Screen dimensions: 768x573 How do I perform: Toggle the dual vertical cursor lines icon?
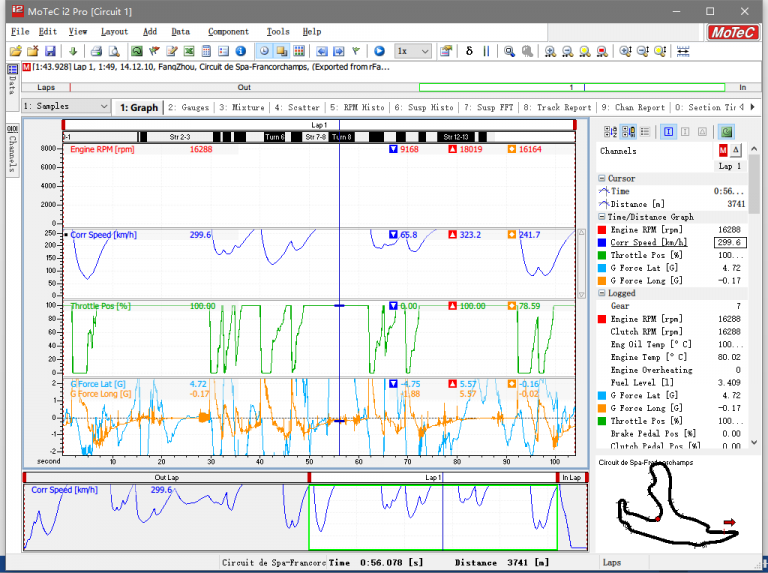tap(486, 51)
